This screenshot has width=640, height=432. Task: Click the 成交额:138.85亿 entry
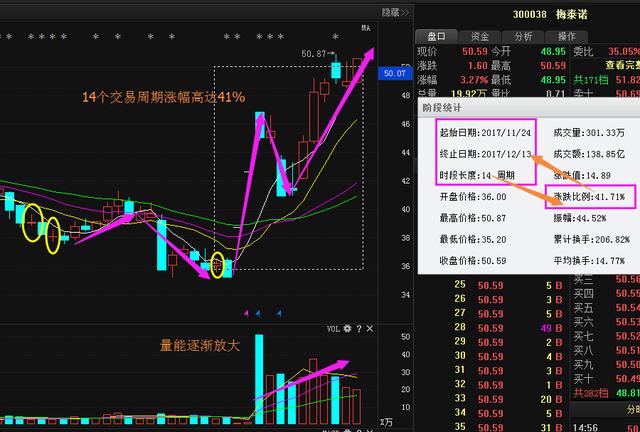pos(589,154)
